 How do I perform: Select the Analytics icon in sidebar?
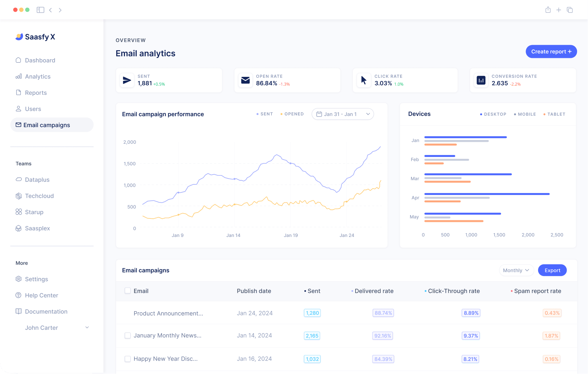point(19,76)
